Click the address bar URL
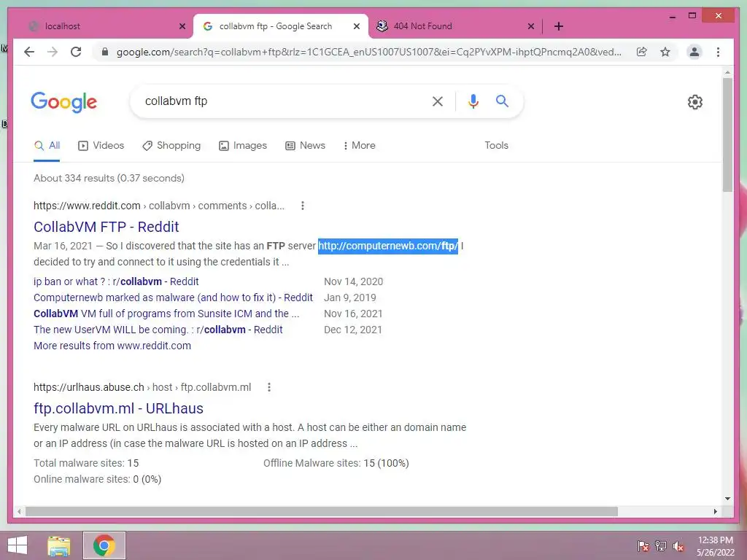Image resolution: width=747 pixels, height=560 pixels. coord(368,52)
